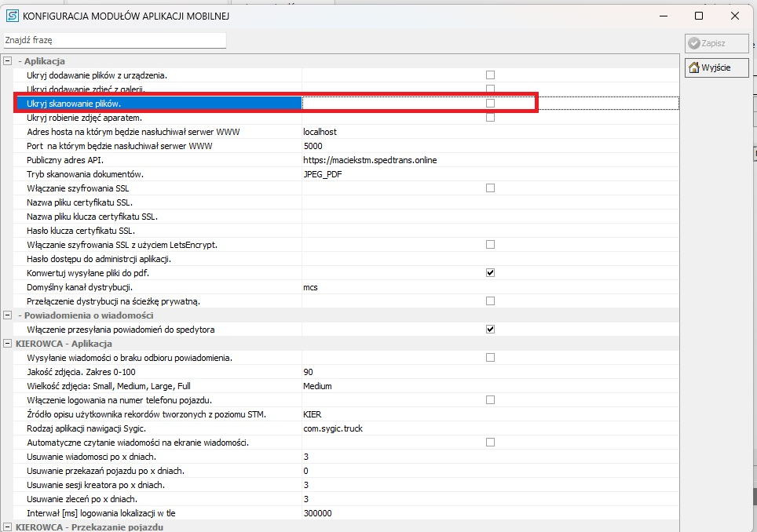Collapse KIEROWCA - Przekazanie pojazdu section
Image resolution: width=757 pixels, height=532 pixels.
point(7,527)
